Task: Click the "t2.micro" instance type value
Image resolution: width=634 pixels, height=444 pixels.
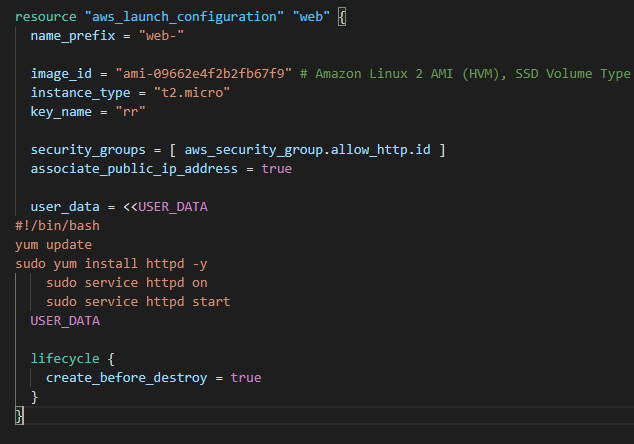Action: (192, 93)
